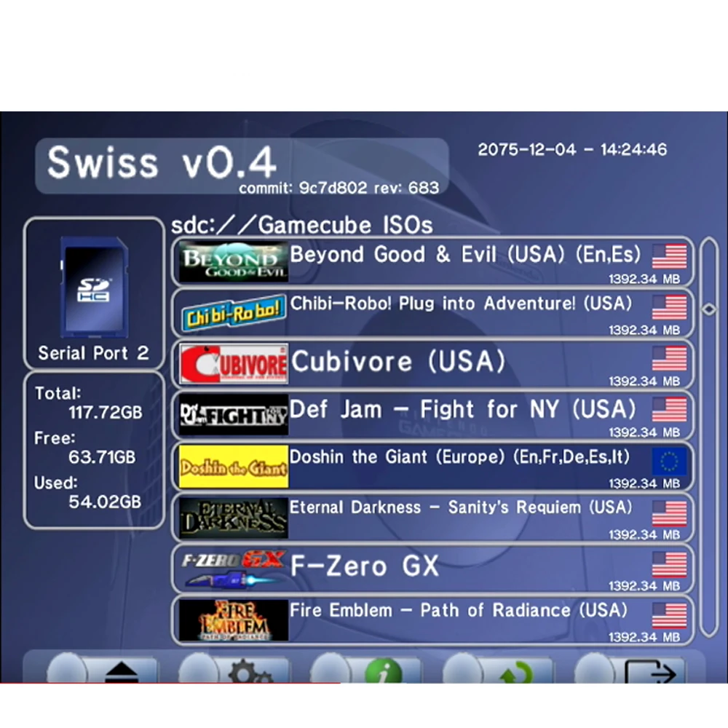The height and width of the screenshot is (728, 728).
Task: Click the sdc://Gamecube ISOs path text
Action: point(302,225)
